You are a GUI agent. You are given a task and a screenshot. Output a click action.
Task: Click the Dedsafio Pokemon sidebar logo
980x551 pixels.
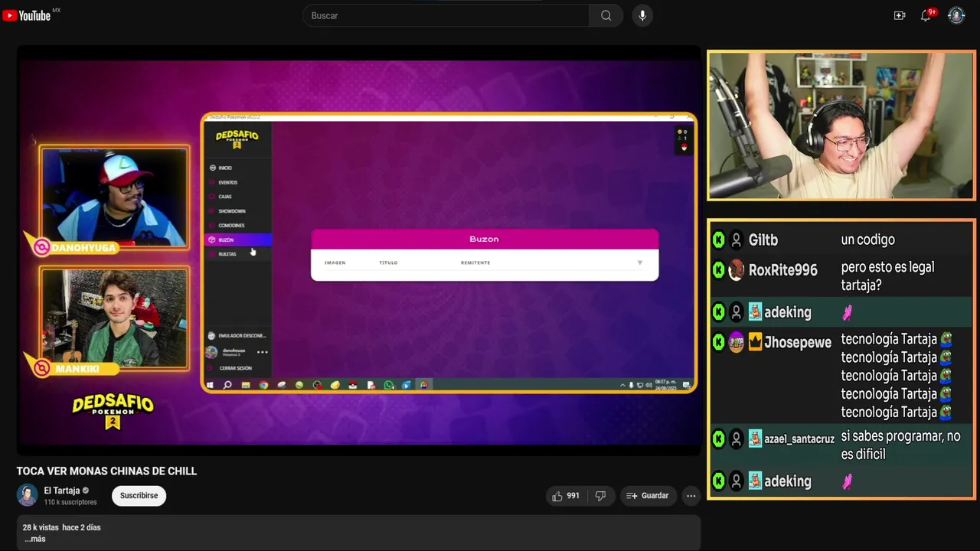[237, 139]
